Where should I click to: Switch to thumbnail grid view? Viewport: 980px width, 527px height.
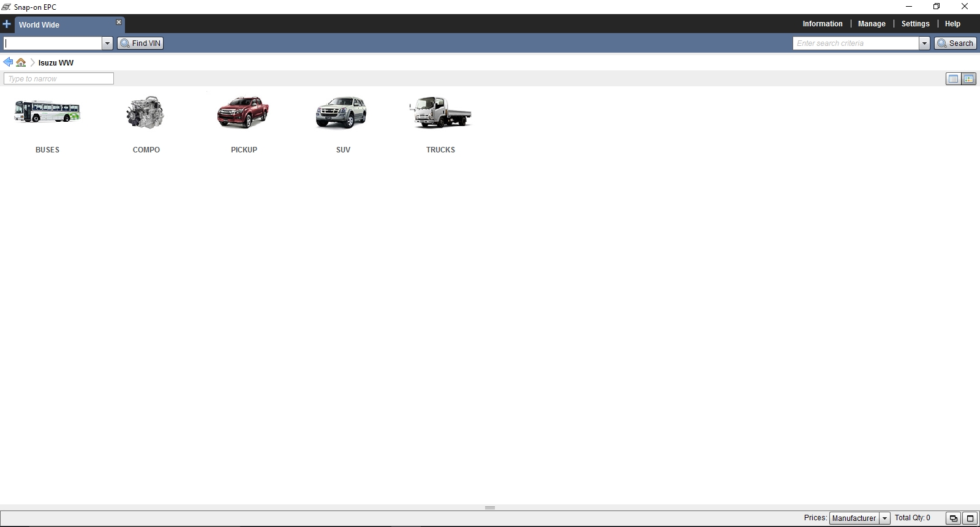(968, 79)
